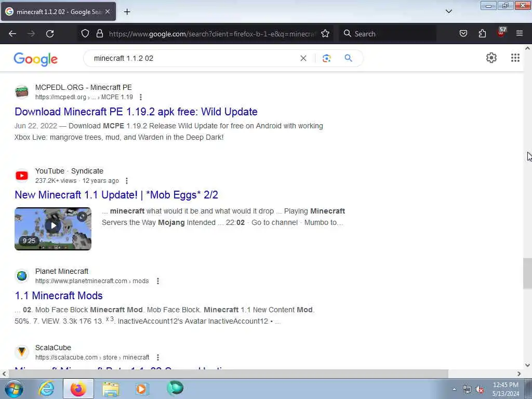Image resolution: width=532 pixels, height=399 pixels.
Task: Open a new tab
Action: (x=127, y=12)
